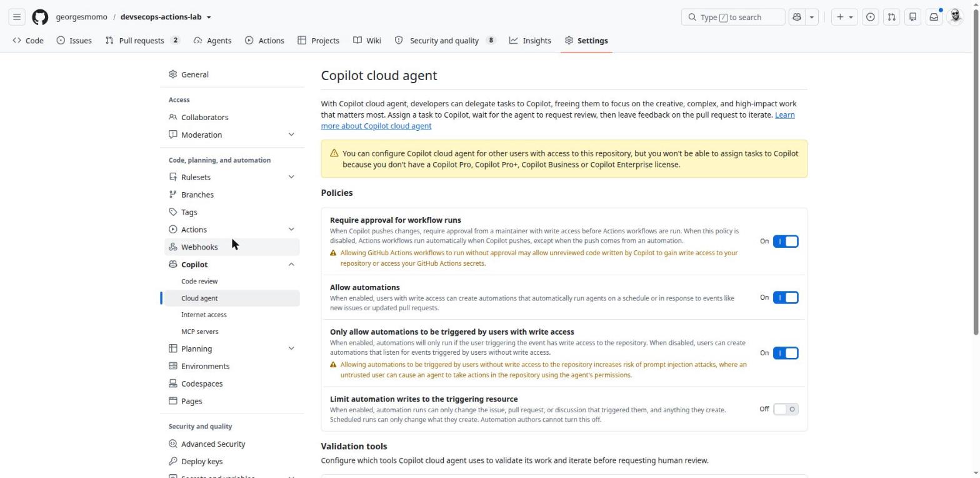
Task: Open the repositories icon in header
Action: [912, 17]
